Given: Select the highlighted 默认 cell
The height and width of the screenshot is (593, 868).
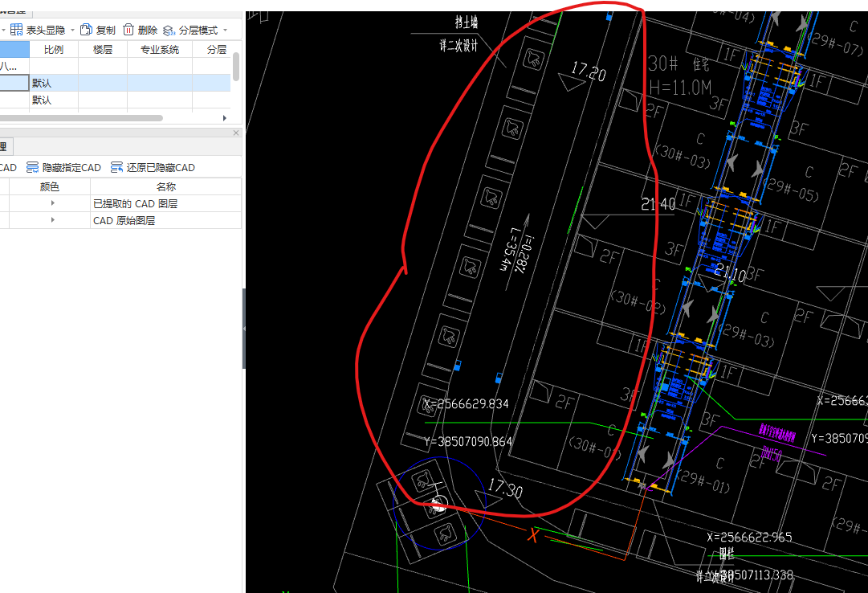Looking at the screenshot, I should coord(53,83).
